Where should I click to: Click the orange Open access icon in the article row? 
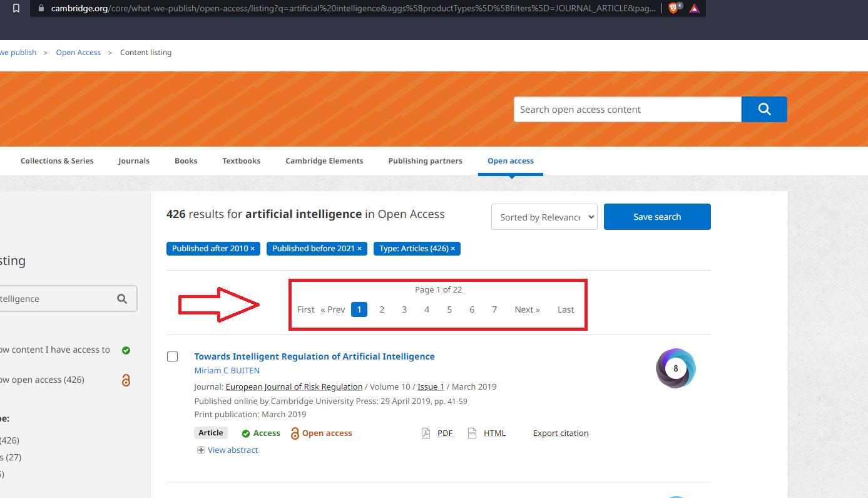[295, 433]
